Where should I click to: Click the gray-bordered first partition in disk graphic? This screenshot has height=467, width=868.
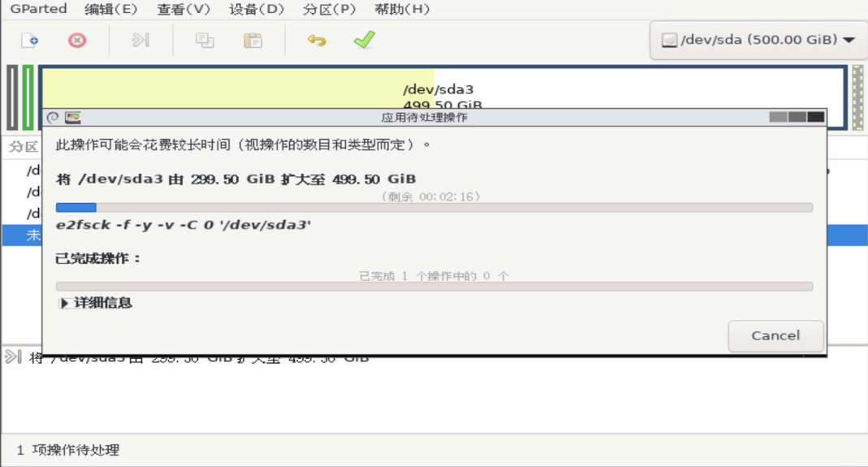click(x=12, y=97)
